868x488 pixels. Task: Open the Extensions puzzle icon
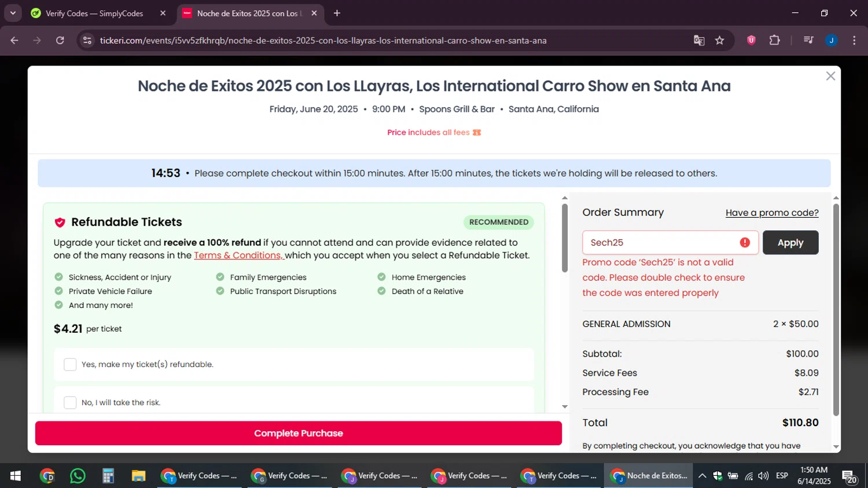point(775,41)
